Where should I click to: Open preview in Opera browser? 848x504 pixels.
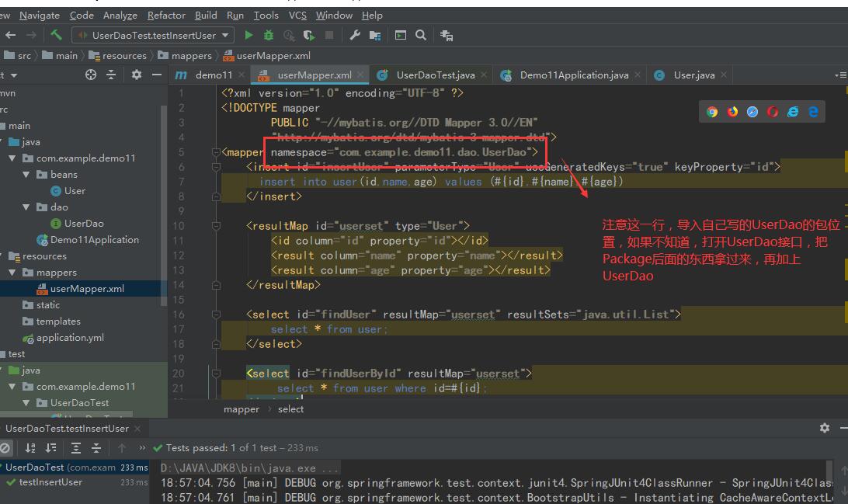pos(773,112)
